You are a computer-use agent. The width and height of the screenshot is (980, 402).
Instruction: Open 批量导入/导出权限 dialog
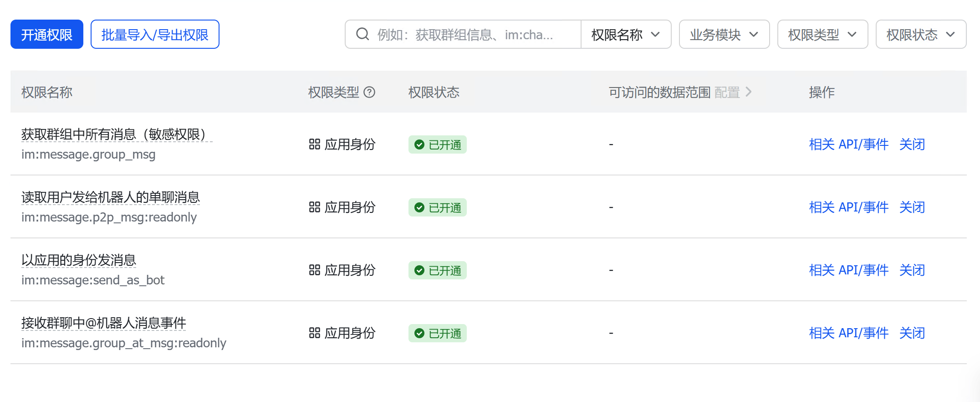click(155, 35)
